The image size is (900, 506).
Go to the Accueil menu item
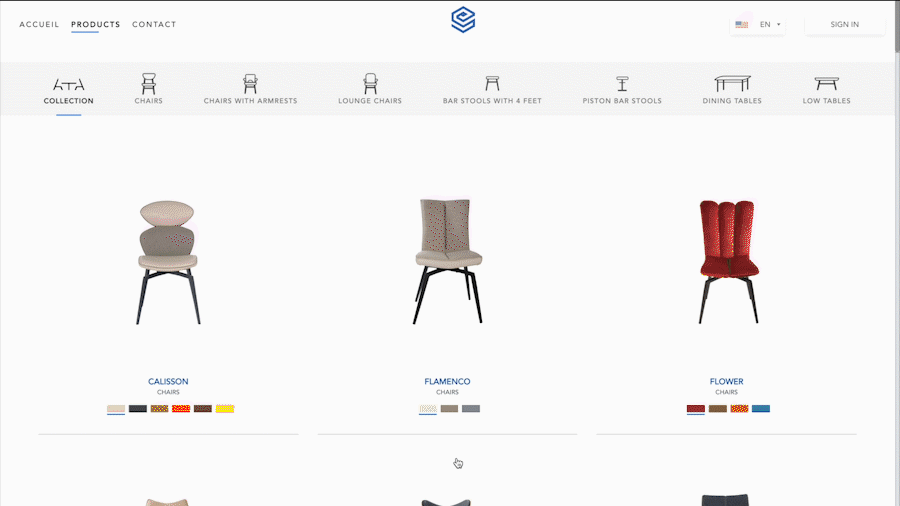coord(39,25)
